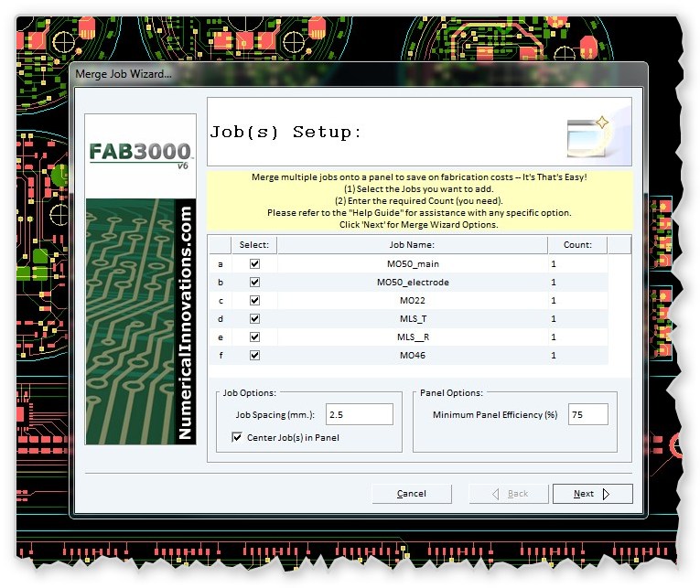The image size is (700, 588).
Task: Click row header letter f
Action: point(221,355)
